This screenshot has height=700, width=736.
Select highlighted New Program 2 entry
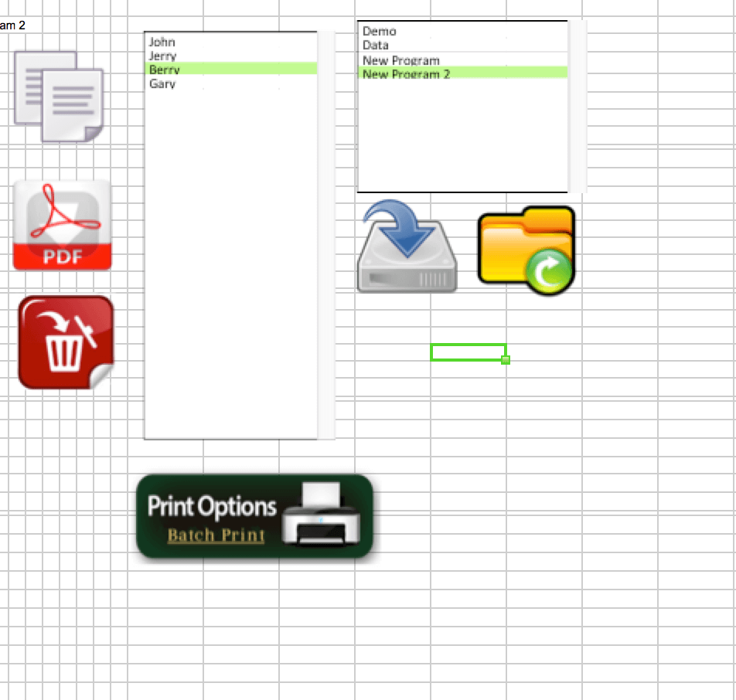click(x=462, y=73)
